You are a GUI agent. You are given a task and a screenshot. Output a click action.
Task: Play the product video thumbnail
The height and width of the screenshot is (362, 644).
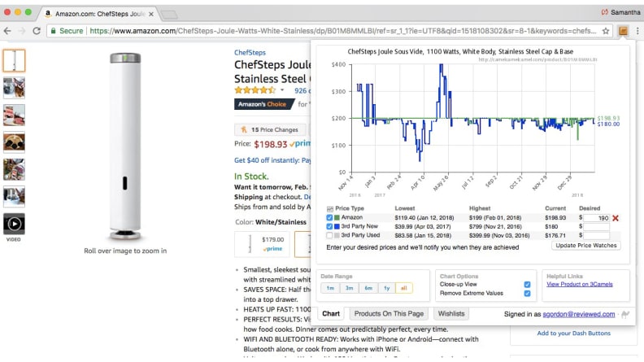point(14,224)
